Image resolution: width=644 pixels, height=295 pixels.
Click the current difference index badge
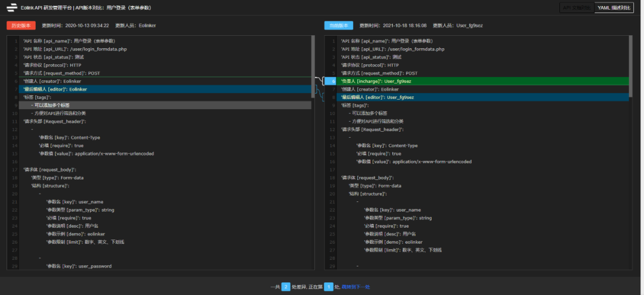(x=328, y=287)
